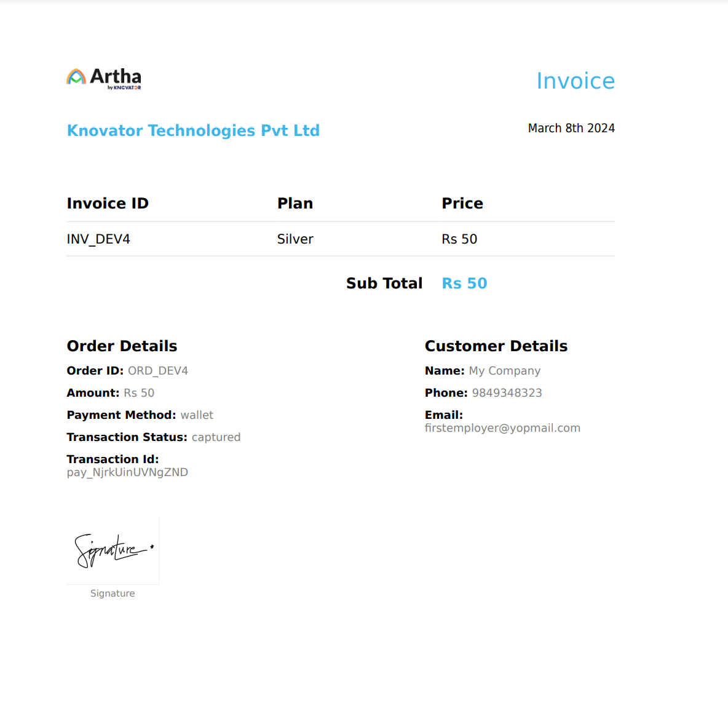
Task: Click the captured transaction status value
Action: click(x=216, y=437)
